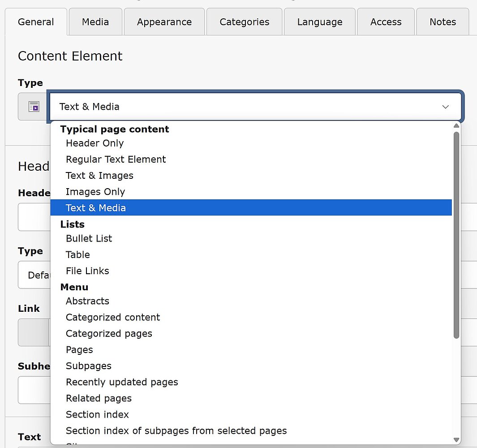Select Images Only content type
The image size is (477, 448).
(x=95, y=192)
